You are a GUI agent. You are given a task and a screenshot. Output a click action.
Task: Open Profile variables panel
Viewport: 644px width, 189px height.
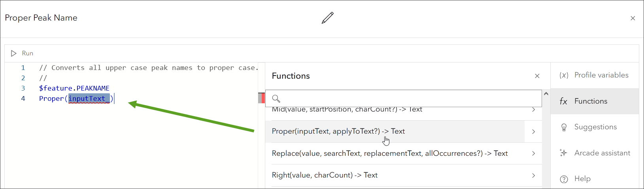[x=595, y=75]
